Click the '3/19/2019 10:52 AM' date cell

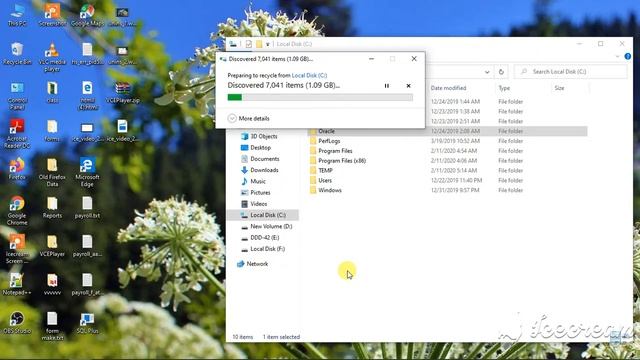point(454,141)
